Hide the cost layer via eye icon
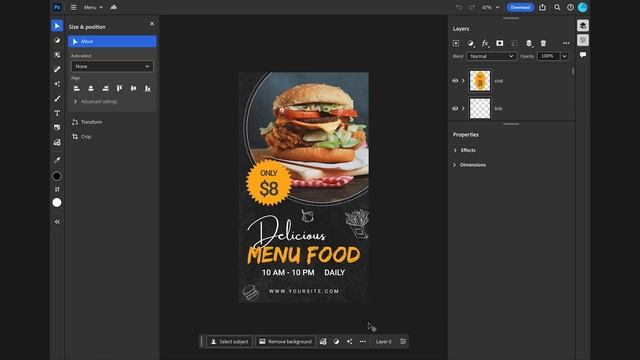The image size is (640, 360). pos(455,81)
